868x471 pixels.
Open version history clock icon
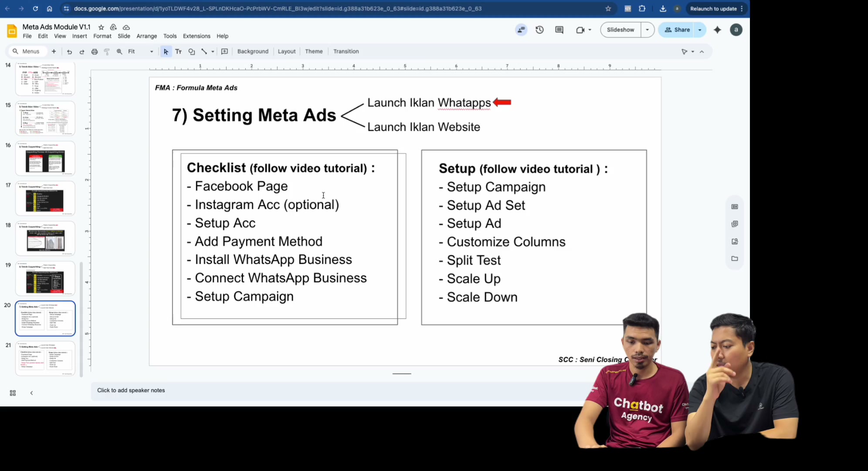[539, 30]
